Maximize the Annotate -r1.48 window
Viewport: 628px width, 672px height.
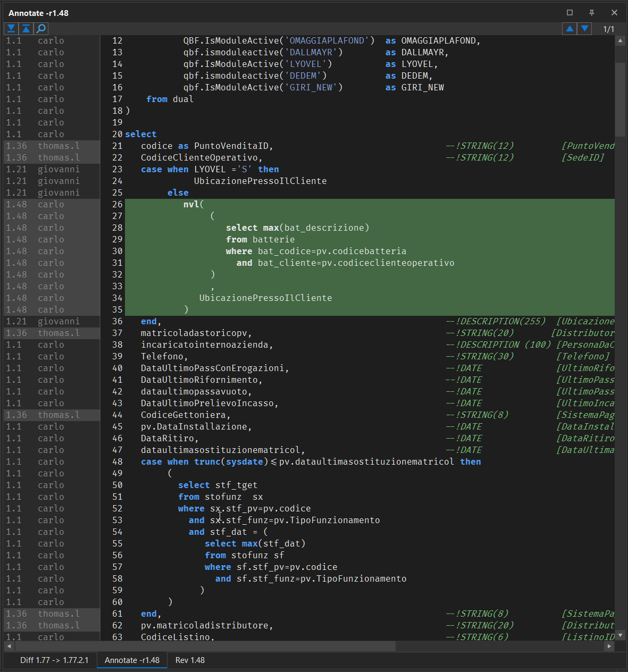coord(570,13)
